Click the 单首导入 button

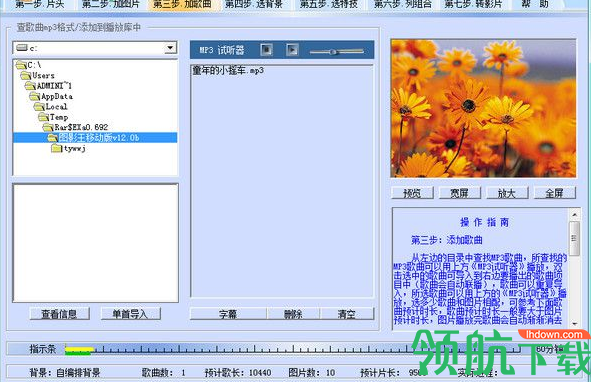(x=130, y=314)
